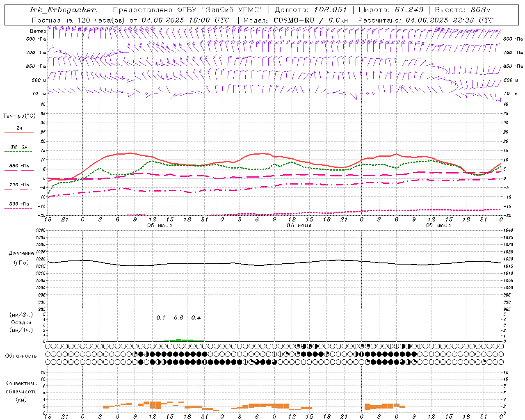Select the (мм/3ч.) precipitation unit label
Screen dimensions: 525x420
click(x=21, y=315)
